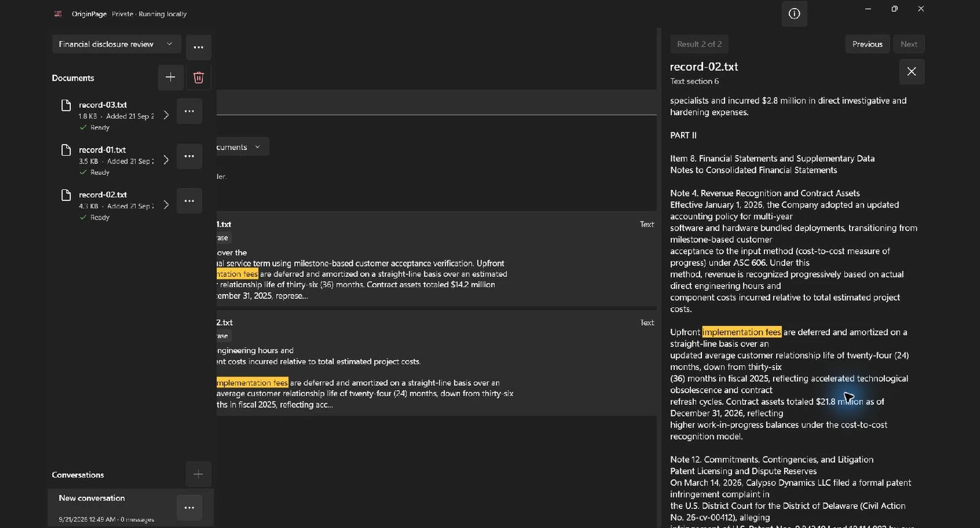Screen dimensions: 980x528
Task: Click the 'Documents' section heading
Action: pyautogui.click(x=73, y=78)
